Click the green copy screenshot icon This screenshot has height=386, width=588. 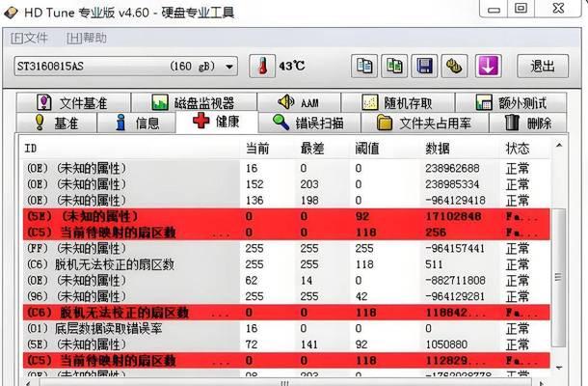(394, 66)
